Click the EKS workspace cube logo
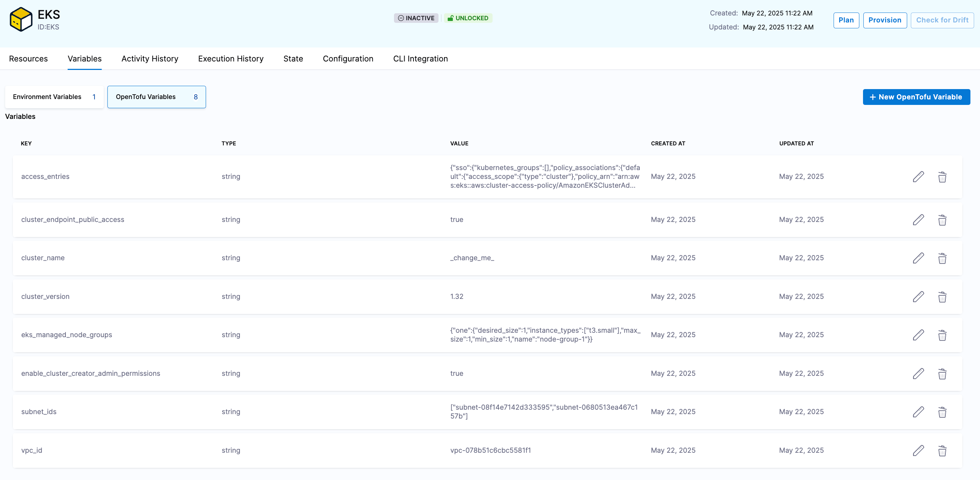Viewport: 980px width, 480px height. click(21, 20)
